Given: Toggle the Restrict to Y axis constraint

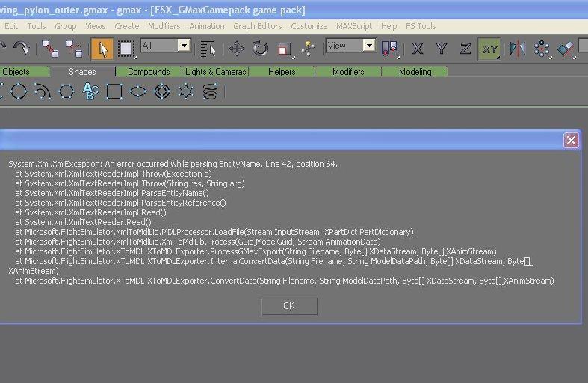Looking at the screenshot, I should pos(442,49).
